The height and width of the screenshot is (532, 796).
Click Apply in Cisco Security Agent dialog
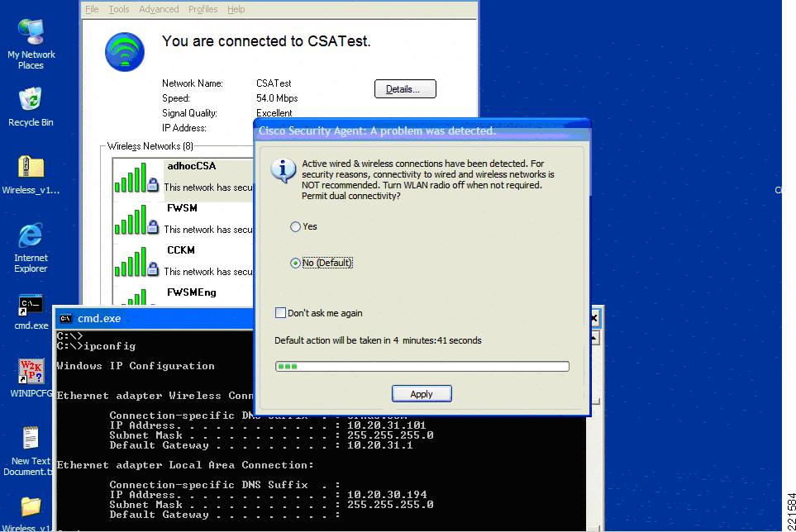[x=422, y=394]
